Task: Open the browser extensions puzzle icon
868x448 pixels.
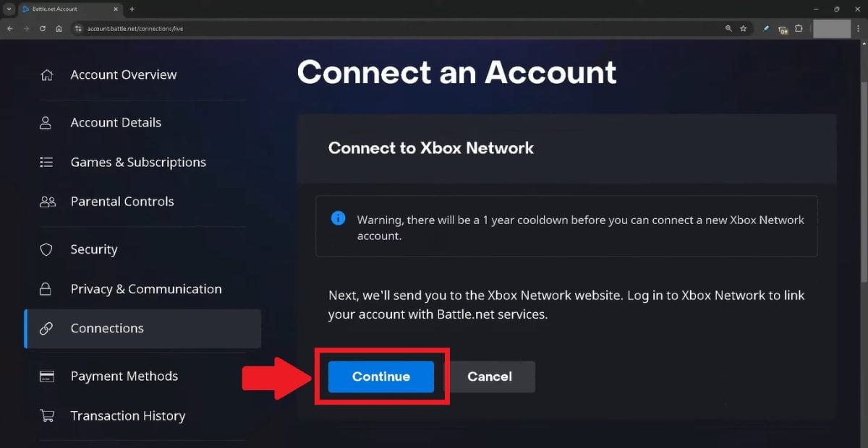Action: [x=799, y=29]
